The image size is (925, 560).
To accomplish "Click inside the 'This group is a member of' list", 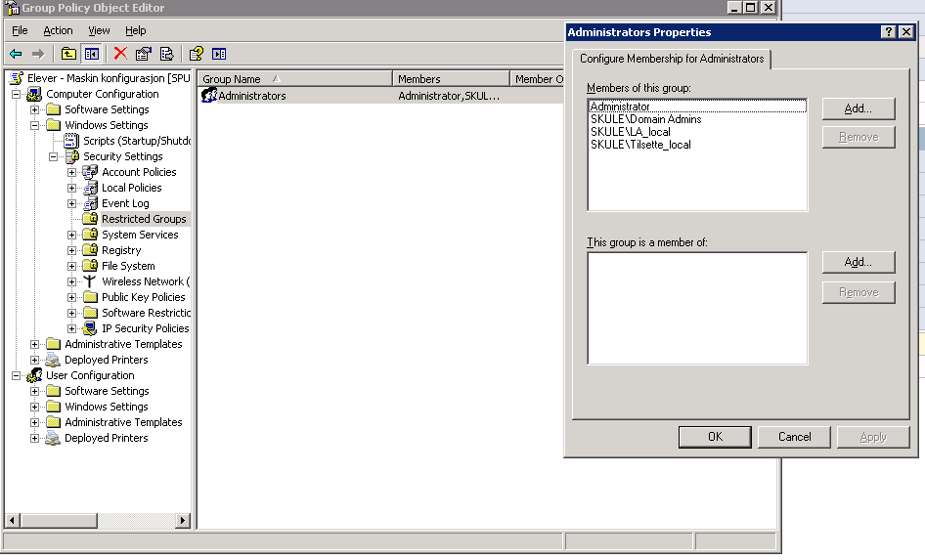I will [x=697, y=308].
